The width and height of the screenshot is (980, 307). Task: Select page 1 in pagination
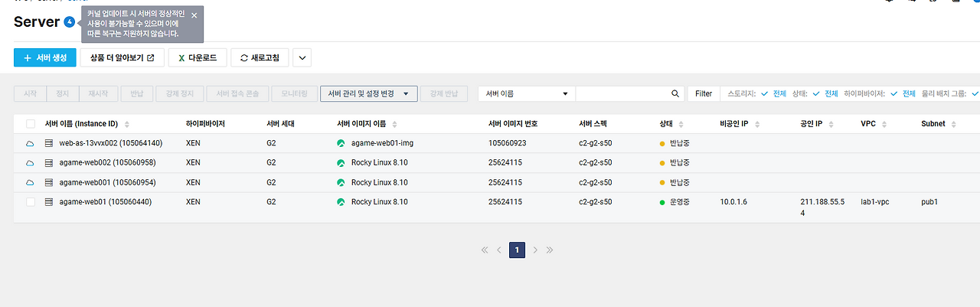(518, 250)
